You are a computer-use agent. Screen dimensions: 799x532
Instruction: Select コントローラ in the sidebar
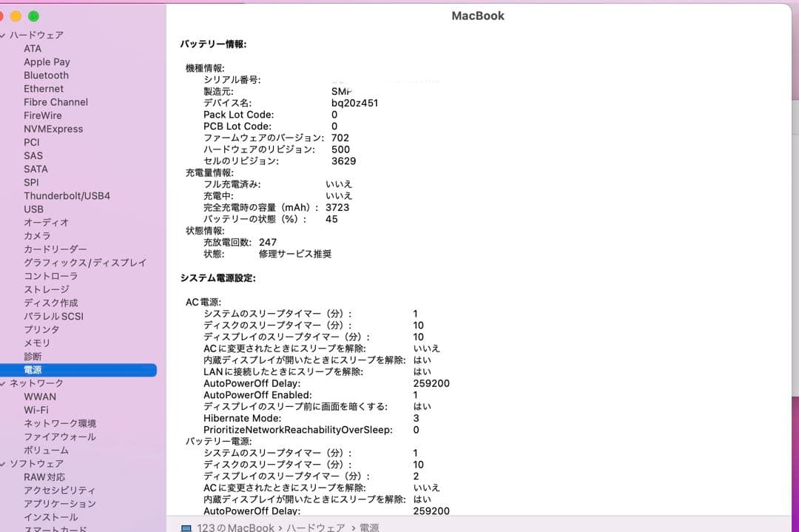pyautogui.click(x=50, y=276)
